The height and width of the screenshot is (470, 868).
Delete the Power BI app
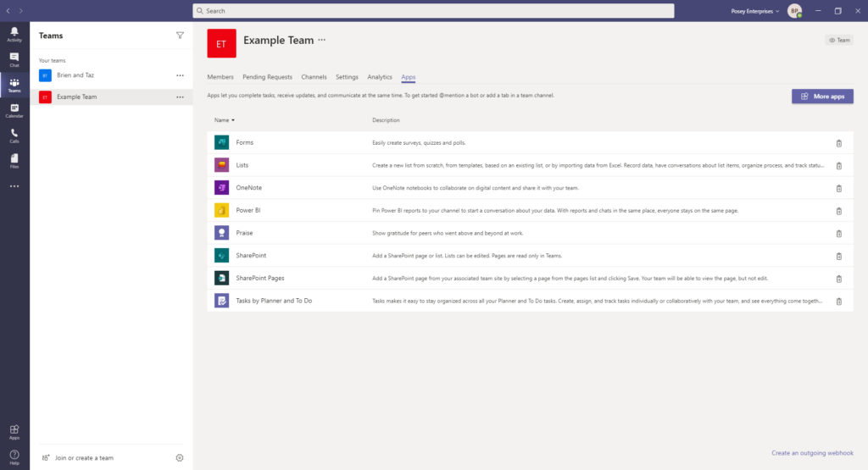click(838, 211)
